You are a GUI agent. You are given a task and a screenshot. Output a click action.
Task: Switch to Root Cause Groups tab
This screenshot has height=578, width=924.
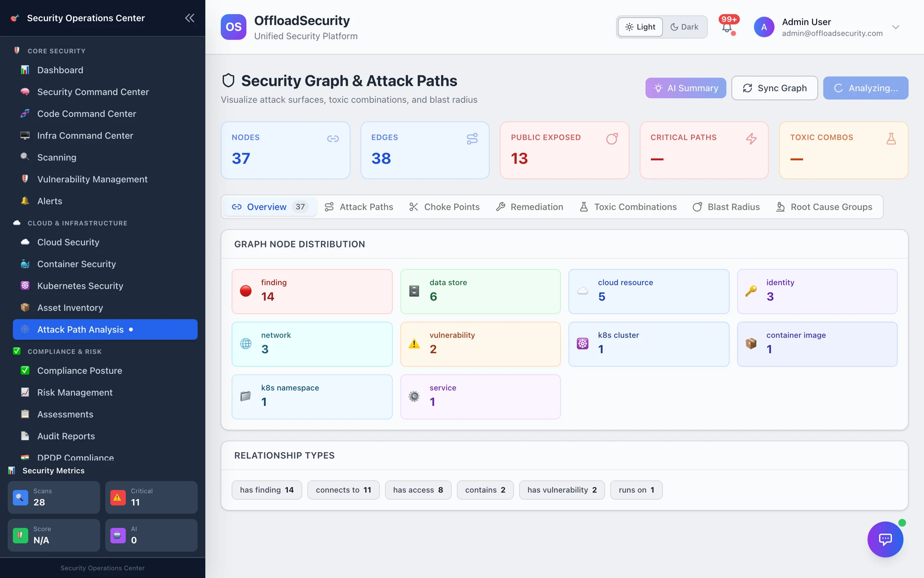click(824, 207)
